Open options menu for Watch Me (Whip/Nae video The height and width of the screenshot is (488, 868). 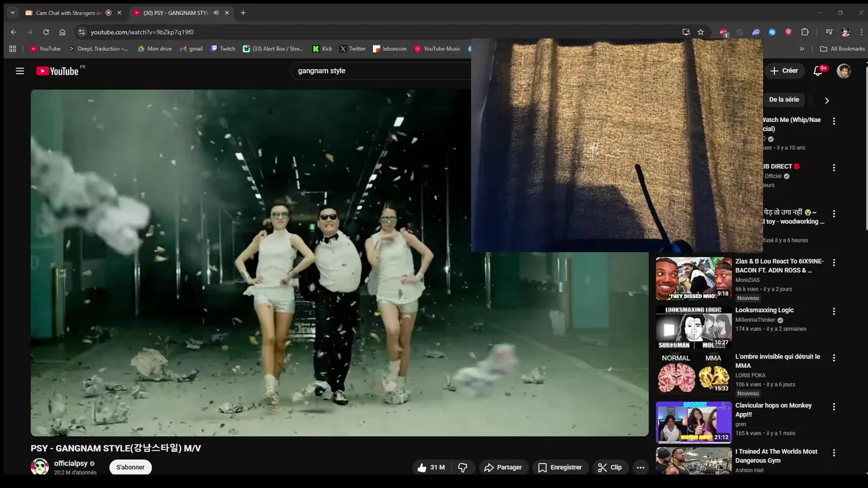[x=834, y=121]
